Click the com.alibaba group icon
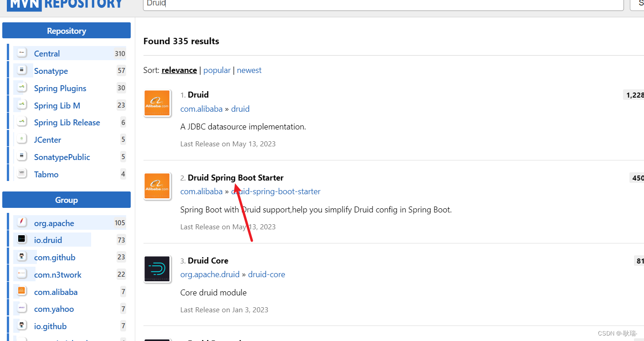 21,292
